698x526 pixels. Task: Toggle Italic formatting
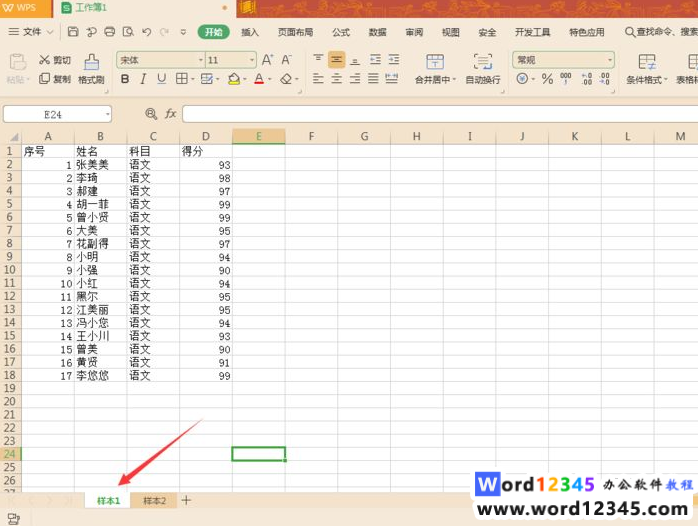tap(143, 79)
